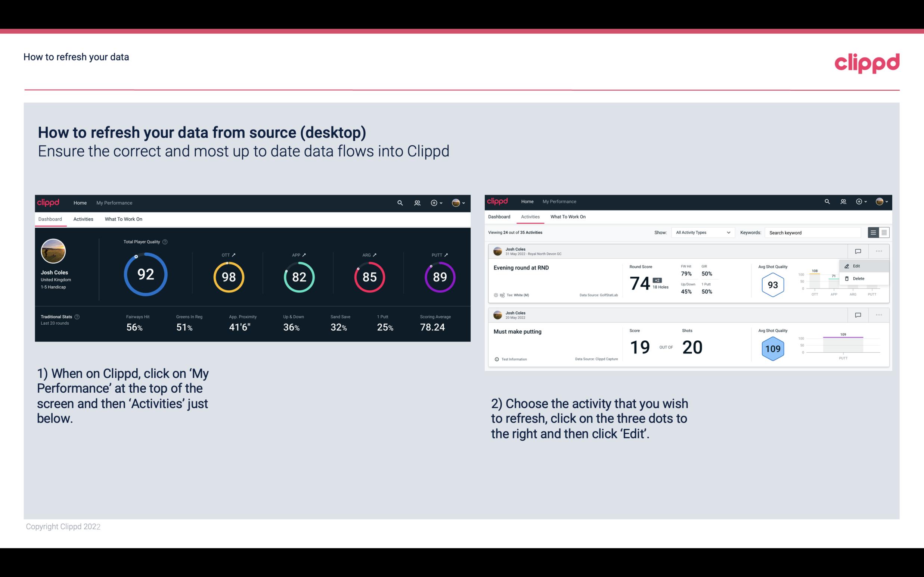
Task: Click the My Performance navigation menu item
Action: [x=114, y=202]
